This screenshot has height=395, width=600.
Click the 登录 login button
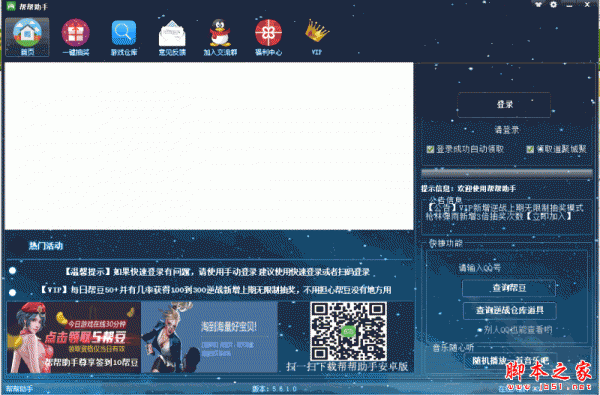504,104
